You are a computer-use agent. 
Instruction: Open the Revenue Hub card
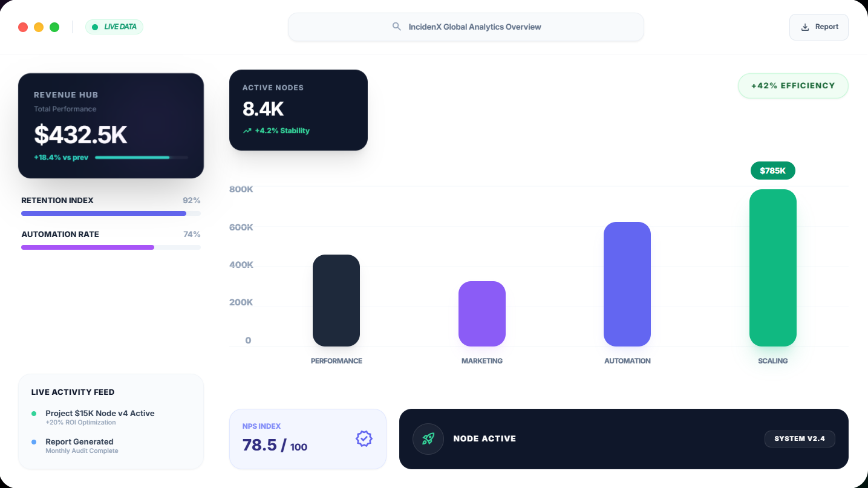coord(111,126)
